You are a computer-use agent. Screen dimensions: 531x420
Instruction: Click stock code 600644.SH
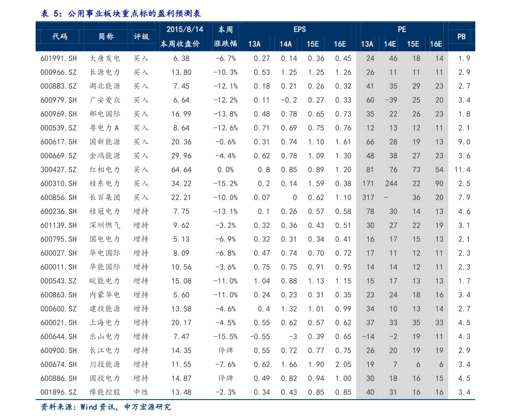click(58, 337)
